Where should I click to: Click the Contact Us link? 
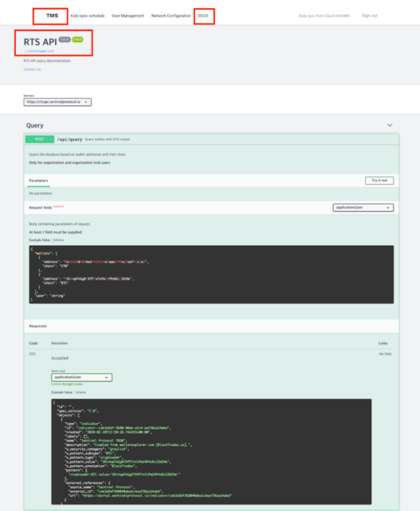(x=32, y=69)
